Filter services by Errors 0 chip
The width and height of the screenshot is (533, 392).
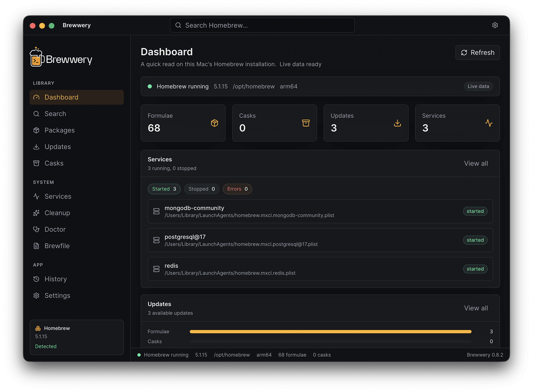coord(237,189)
